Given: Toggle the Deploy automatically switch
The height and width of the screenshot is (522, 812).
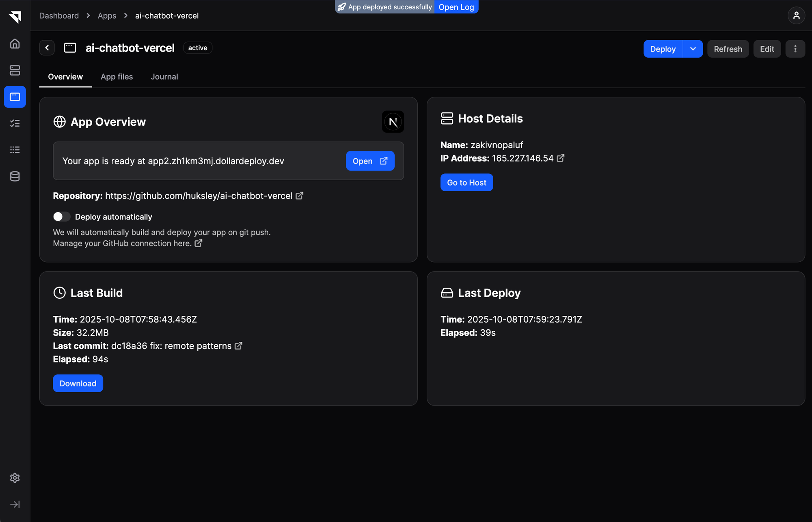Looking at the screenshot, I should [x=62, y=217].
